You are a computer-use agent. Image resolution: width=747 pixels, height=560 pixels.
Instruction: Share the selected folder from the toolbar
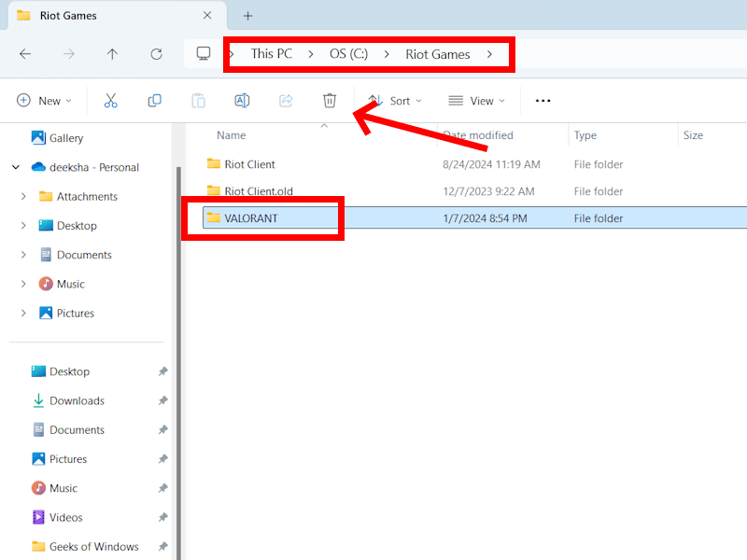click(286, 100)
